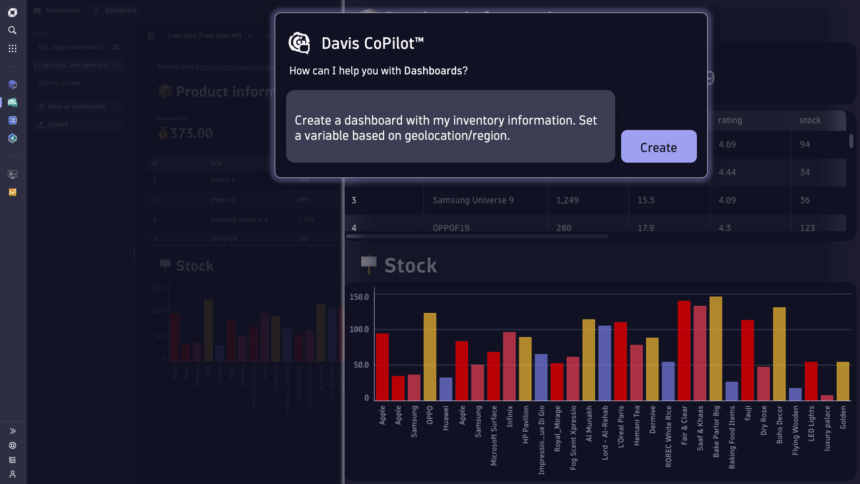This screenshot has height=484, width=860.
Task: Sort table by the stock column header
Action: point(809,121)
